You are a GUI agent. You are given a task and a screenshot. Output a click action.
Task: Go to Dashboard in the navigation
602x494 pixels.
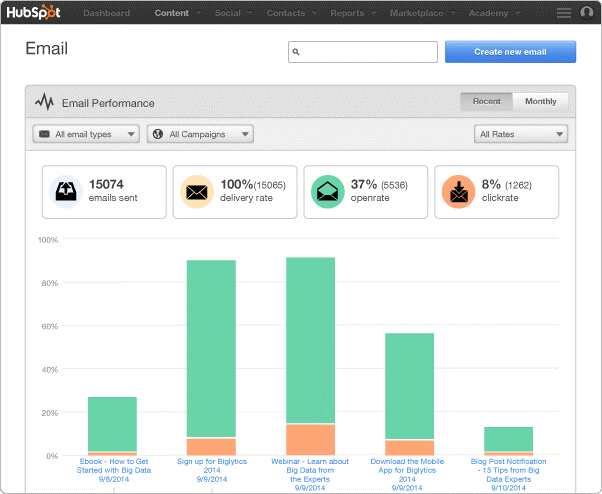106,13
